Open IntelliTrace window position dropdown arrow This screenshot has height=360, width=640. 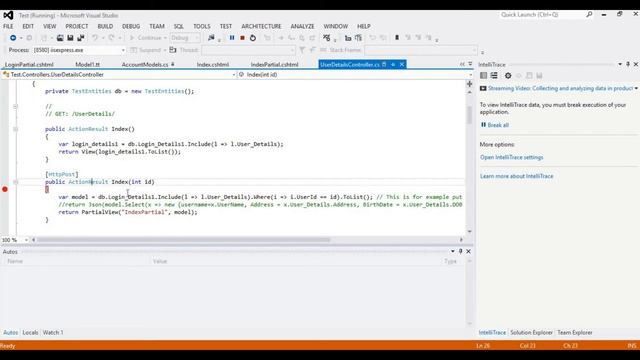point(620,64)
